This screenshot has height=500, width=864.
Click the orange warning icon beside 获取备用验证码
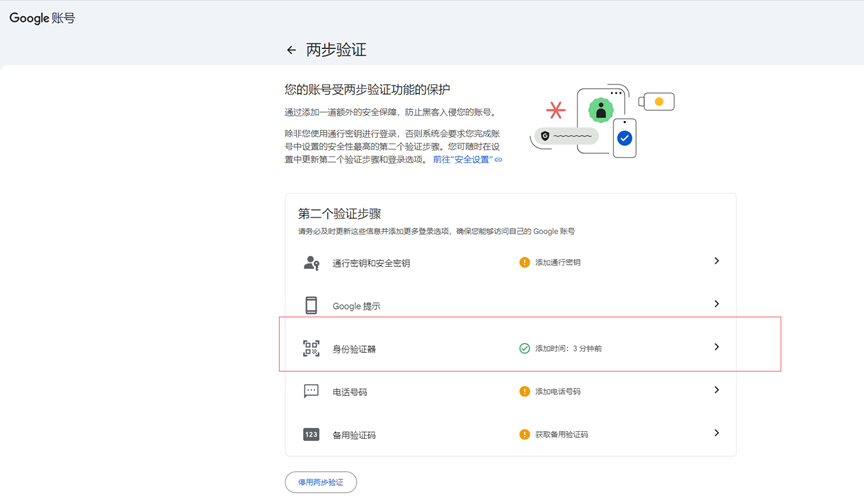click(524, 435)
